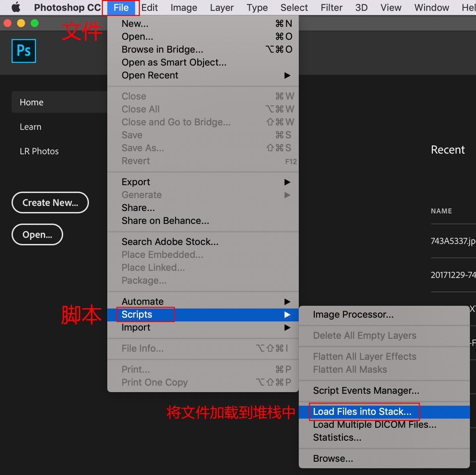Click the Photoshop Ps logo icon
The width and height of the screenshot is (476, 475).
[x=24, y=51]
